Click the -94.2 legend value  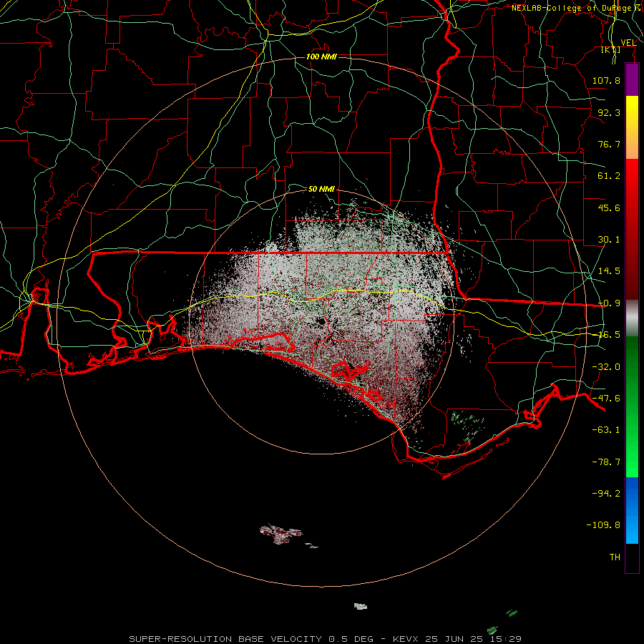[606, 493]
